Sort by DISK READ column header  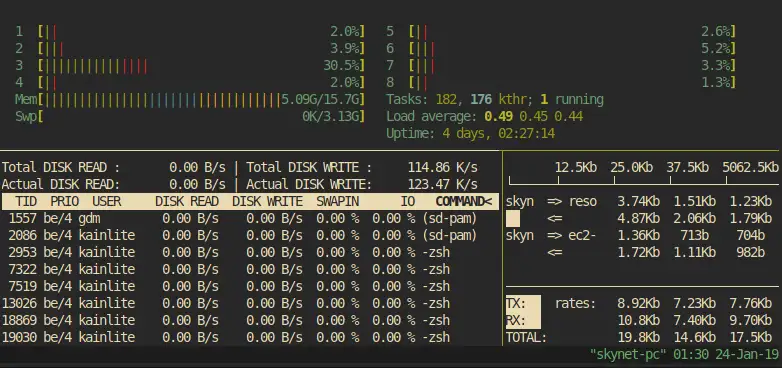(187, 201)
